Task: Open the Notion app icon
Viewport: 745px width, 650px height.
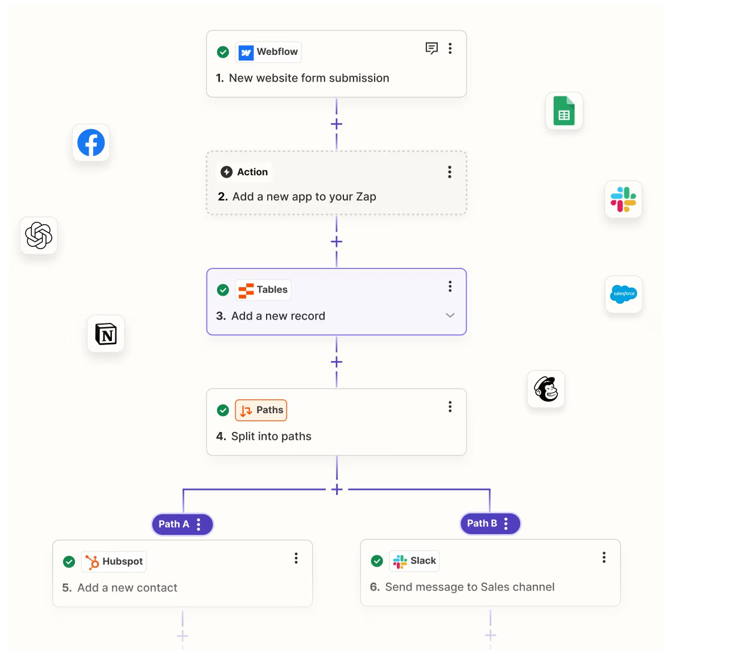Action: 106,334
